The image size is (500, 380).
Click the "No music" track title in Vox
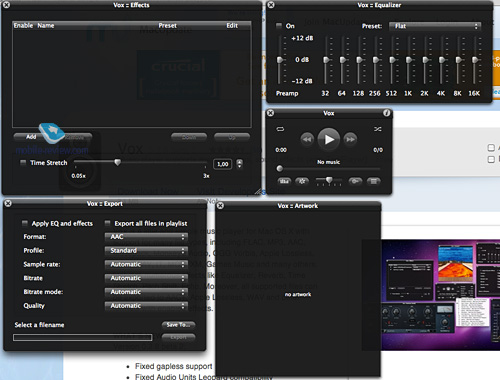click(329, 162)
